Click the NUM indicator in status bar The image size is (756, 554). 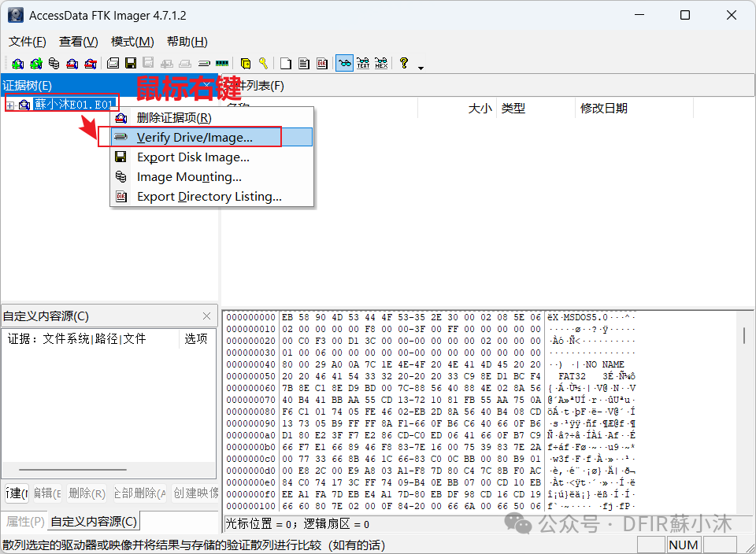point(684,545)
